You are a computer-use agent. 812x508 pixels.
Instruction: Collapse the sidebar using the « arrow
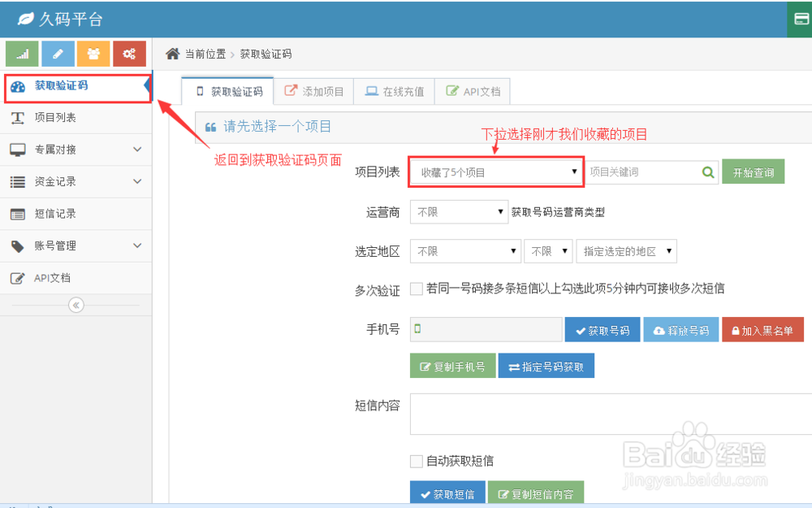[76, 305]
